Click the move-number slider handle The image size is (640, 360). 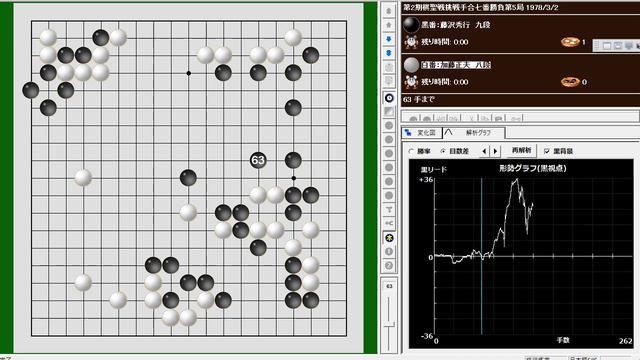[x=389, y=324]
